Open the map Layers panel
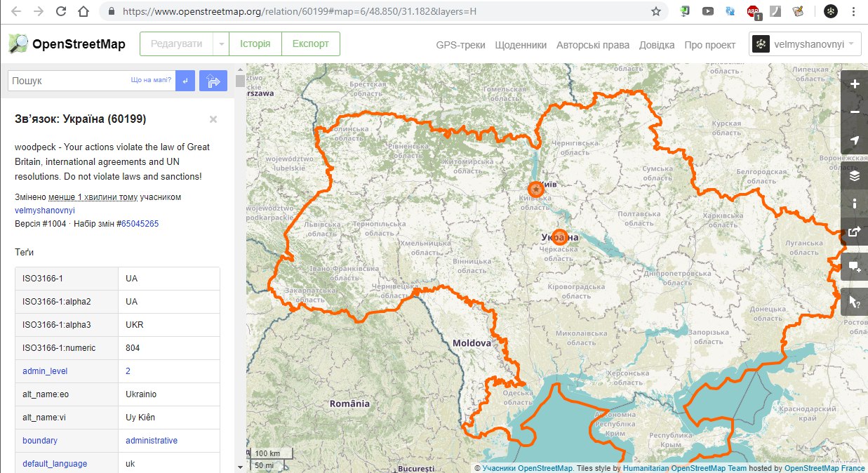This screenshot has width=868, height=473. tap(854, 175)
